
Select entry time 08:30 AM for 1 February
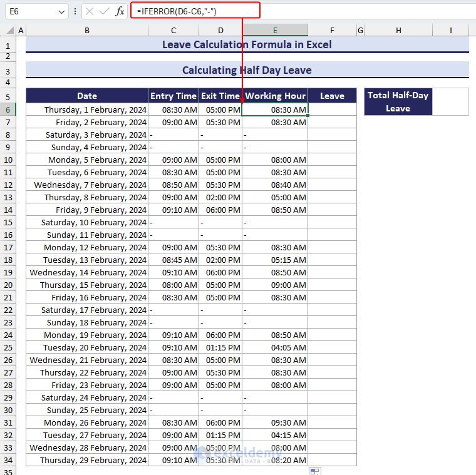click(x=173, y=110)
